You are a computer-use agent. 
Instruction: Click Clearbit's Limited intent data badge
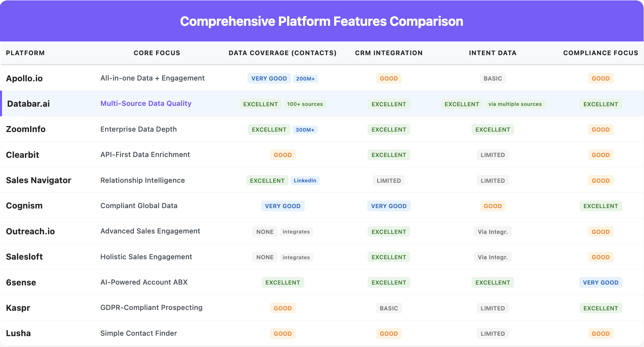click(x=493, y=155)
